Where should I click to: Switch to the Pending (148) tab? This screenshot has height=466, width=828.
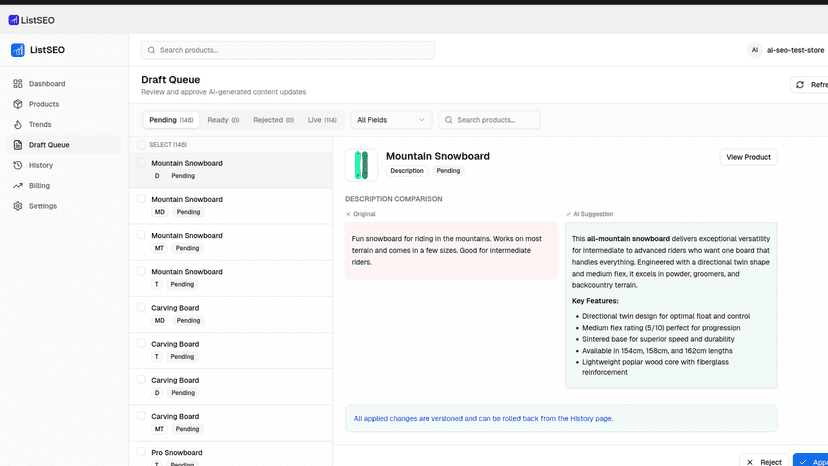tap(171, 120)
